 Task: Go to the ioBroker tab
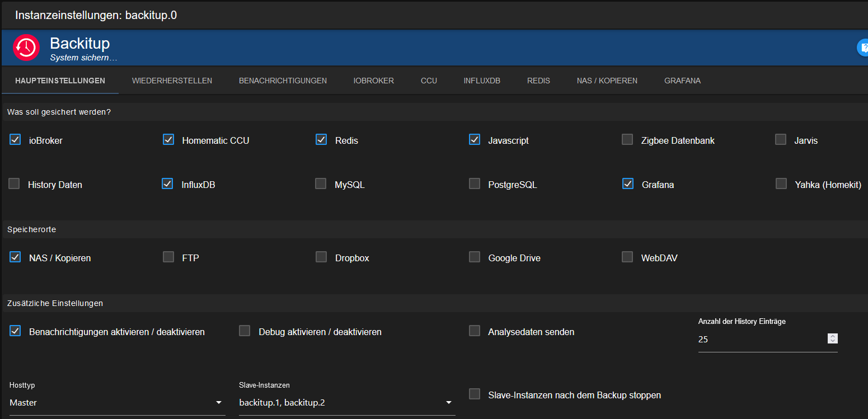point(374,81)
